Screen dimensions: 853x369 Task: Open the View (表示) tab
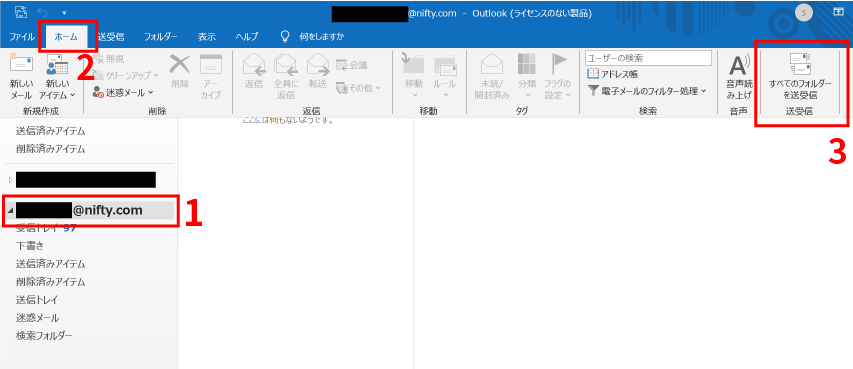point(206,37)
